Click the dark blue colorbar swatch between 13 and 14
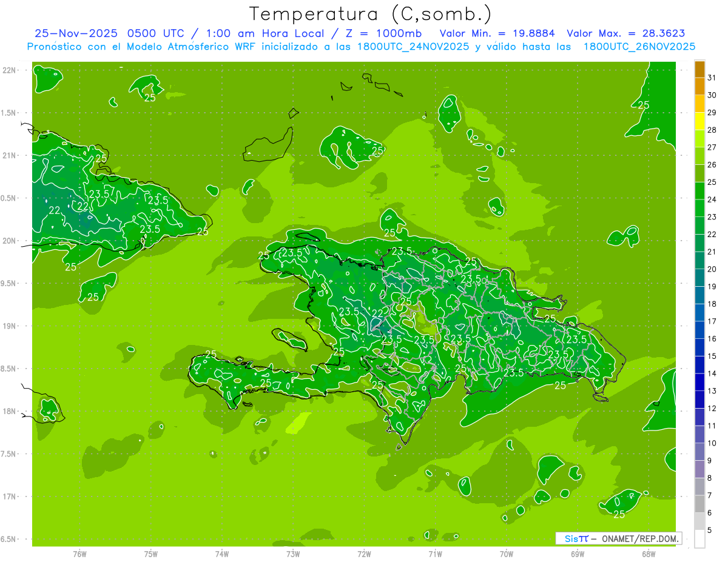The width and height of the screenshot is (728, 562). [x=699, y=383]
